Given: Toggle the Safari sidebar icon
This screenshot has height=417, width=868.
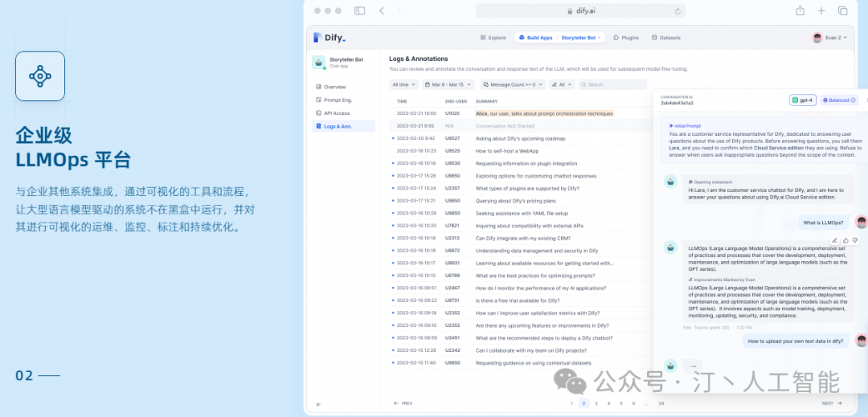Looking at the screenshot, I should pyautogui.click(x=360, y=10).
